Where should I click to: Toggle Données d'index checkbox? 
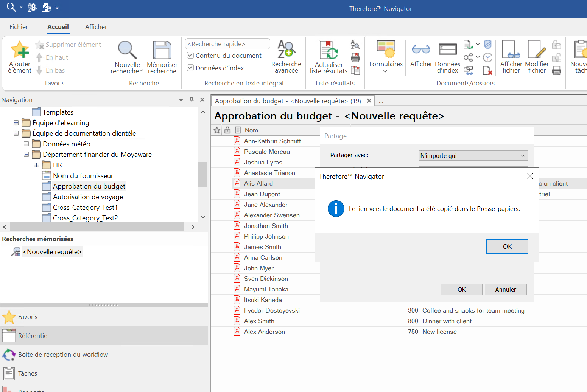point(190,68)
